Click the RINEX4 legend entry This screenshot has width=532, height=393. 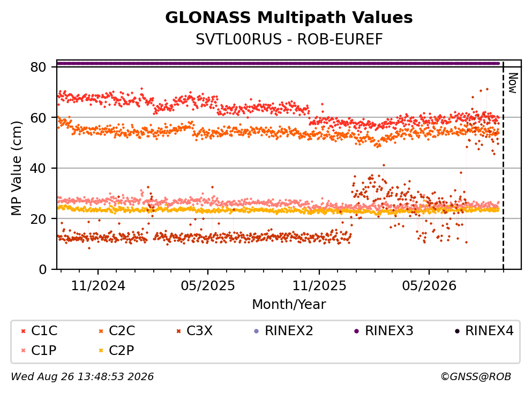[x=484, y=330]
